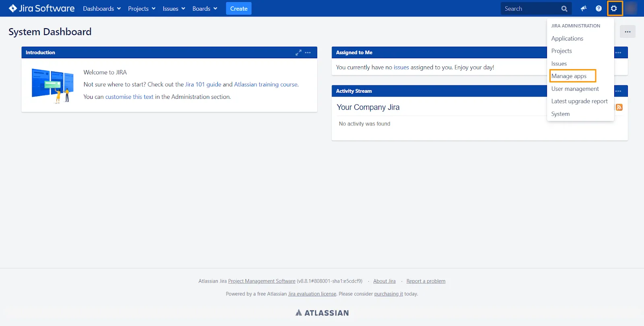Click the No activity was found text
The height and width of the screenshot is (326, 644).
(x=365, y=124)
